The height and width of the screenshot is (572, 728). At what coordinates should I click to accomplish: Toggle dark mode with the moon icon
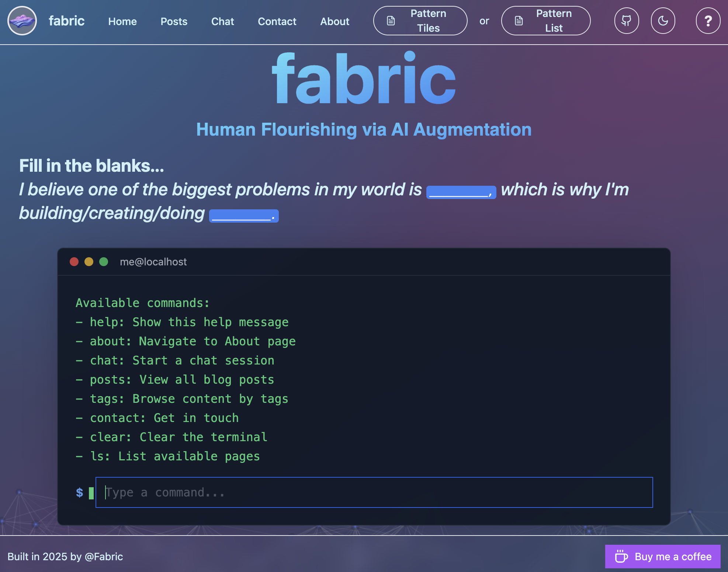point(663,21)
